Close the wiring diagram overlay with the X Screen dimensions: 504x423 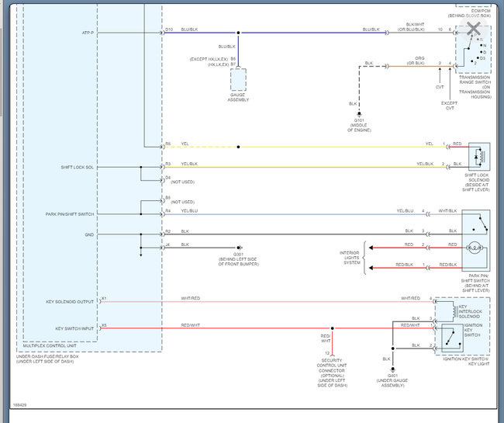(474, 29)
